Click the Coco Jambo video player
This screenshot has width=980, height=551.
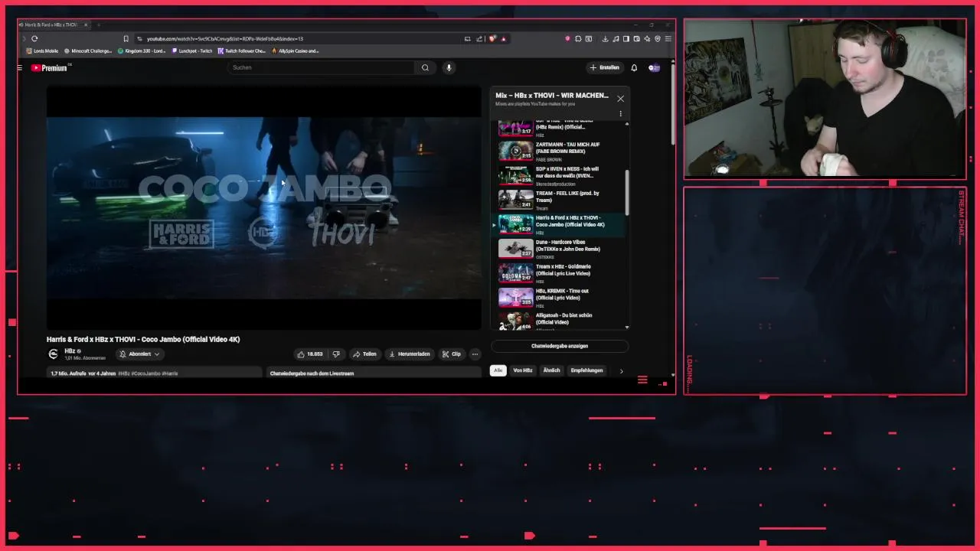(x=264, y=207)
